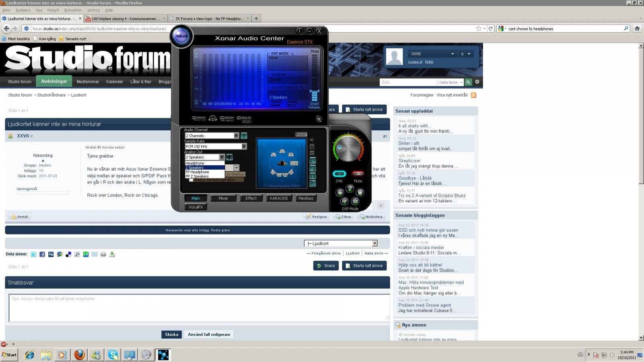644x362 pixels.
Task: Click Skicka to submit quick reply
Action: click(x=171, y=334)
